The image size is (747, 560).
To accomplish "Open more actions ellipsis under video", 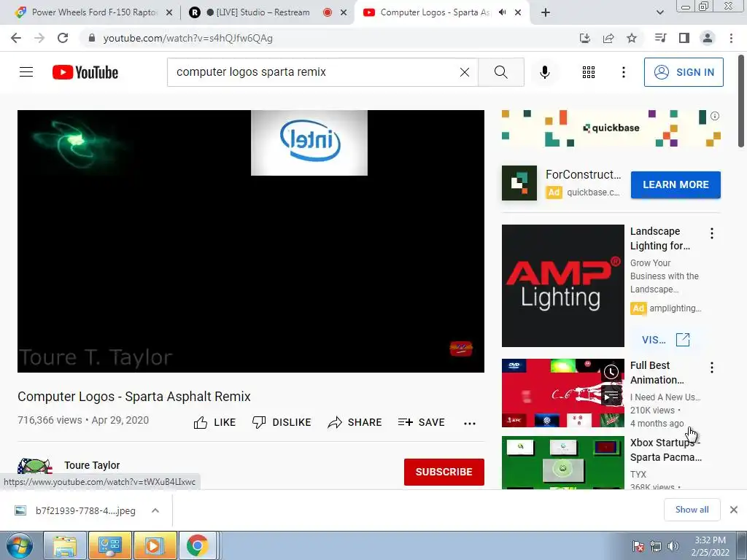I will point(470,424).
